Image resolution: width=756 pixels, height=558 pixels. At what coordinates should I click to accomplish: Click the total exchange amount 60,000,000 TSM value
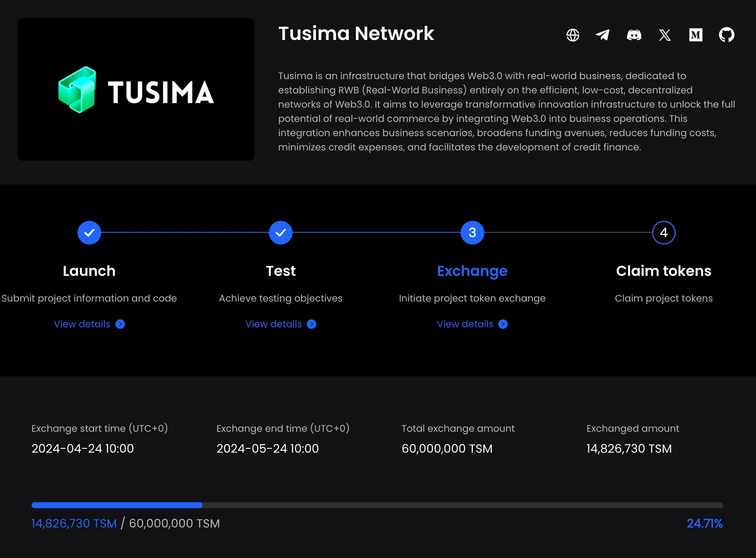[x=447, y=448]
